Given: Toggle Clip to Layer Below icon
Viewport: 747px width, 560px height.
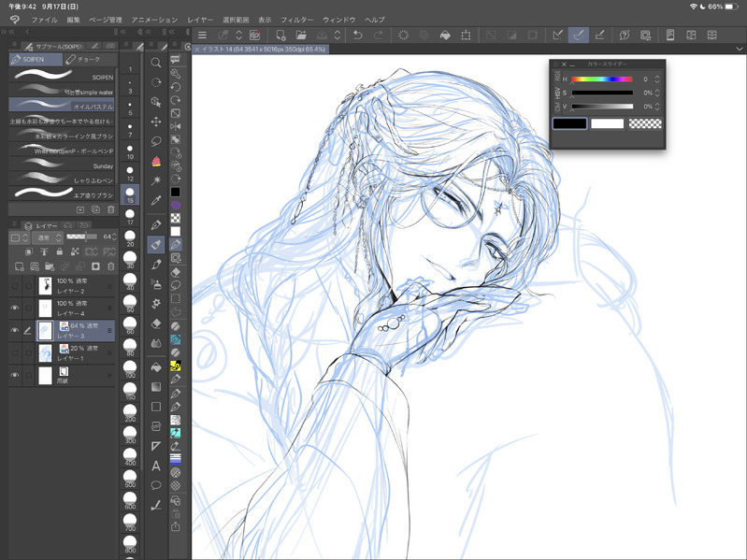Looking at the screenshot, I should (x=29, y=251).
